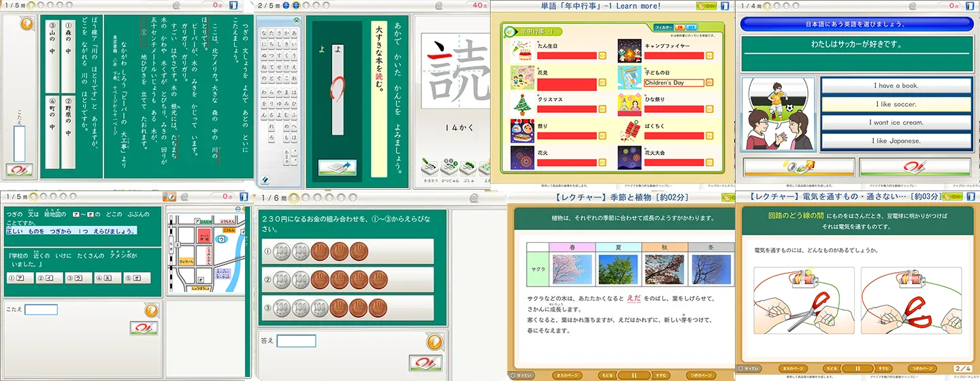Click 答え input field in coin quiz
Viewport: 980px width, 381px height.
click(297, 341)
